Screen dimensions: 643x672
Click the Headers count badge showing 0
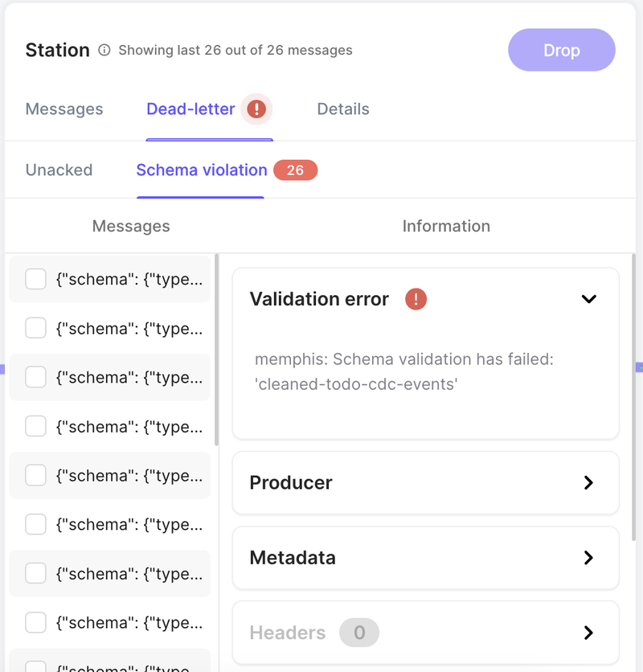point(359,633)
